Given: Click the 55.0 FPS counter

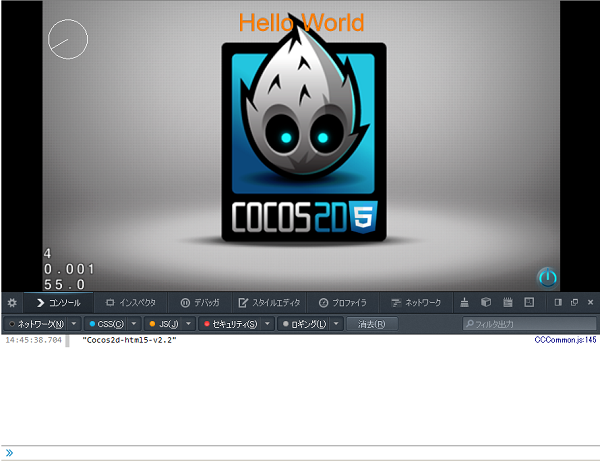Looking at the screenshot, I should [x=64, y=285].
